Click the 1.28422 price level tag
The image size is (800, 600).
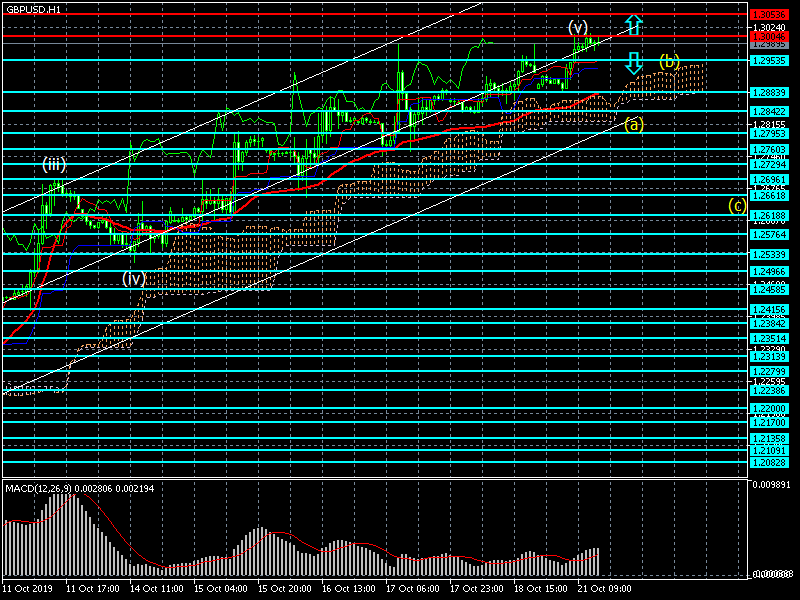point(770,112)
